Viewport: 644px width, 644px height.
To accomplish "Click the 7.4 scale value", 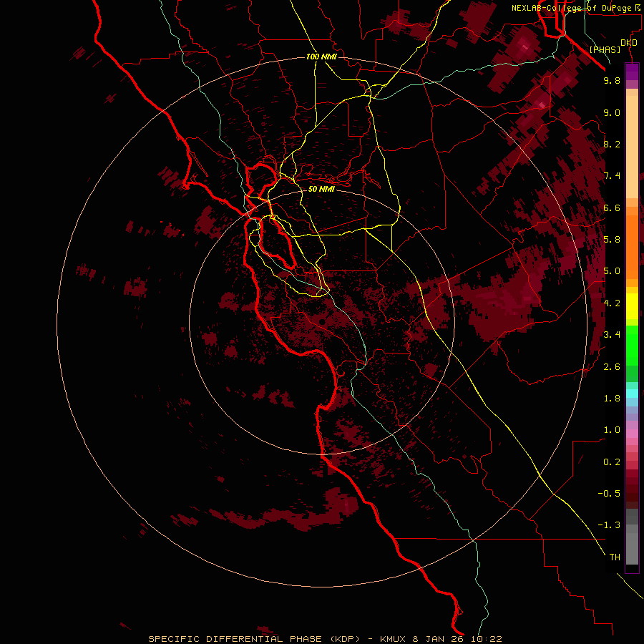I will pos(612,176).
